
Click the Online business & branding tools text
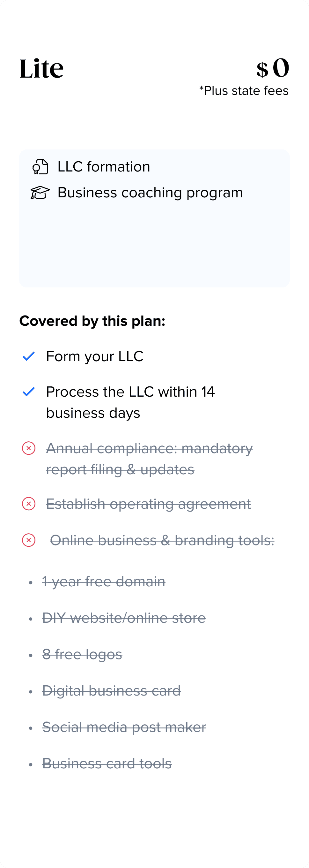[162, 540]
